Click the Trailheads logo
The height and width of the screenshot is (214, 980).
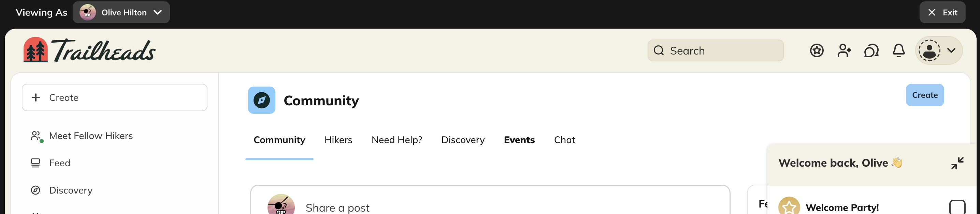click(89, 50)
